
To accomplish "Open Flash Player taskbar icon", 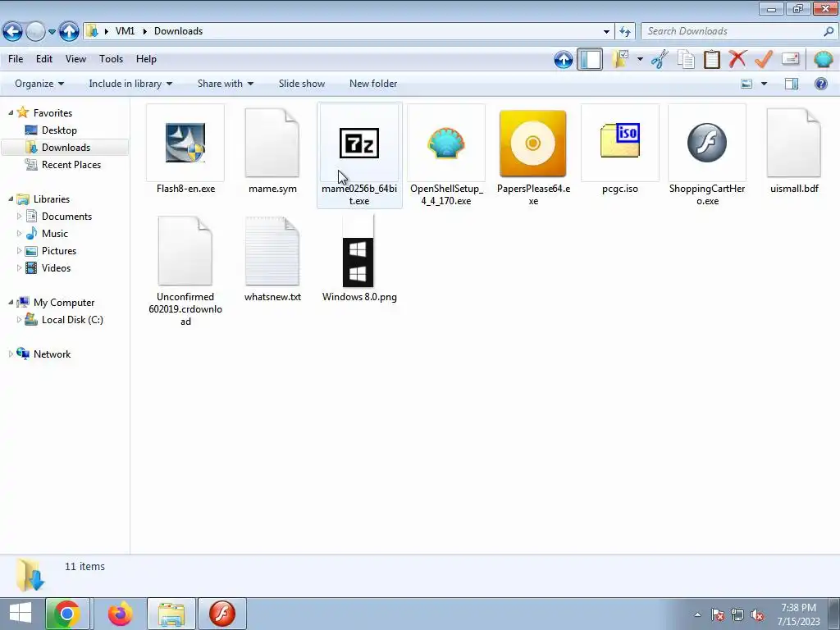I will [x=221, y=614].
